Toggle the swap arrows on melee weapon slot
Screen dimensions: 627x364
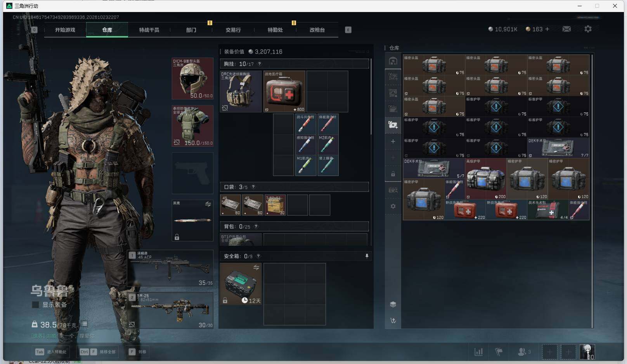[x=208, y=204]
